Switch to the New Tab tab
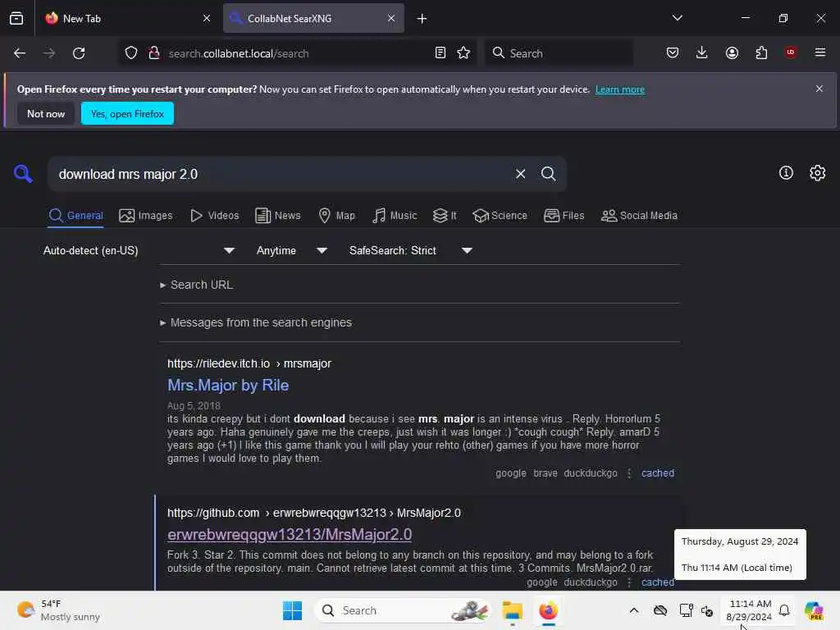Screen dimensions: 840x630 (x=126, y=19)
